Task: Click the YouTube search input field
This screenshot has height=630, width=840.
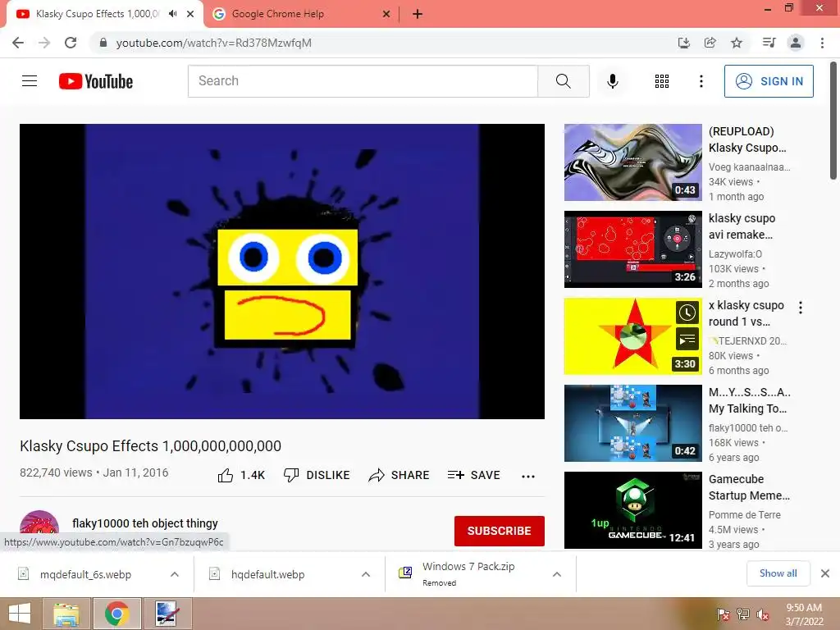Action: [x=363, y=81]
